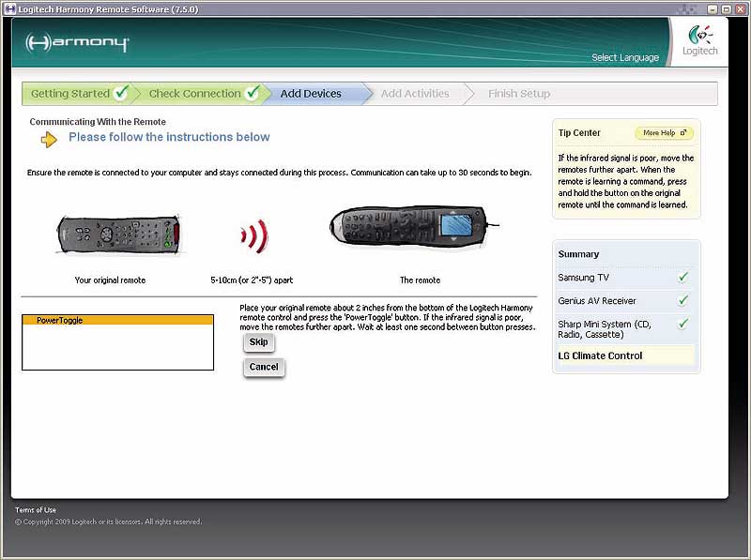
Task: Click the Harmony logo
Action: 77,42
